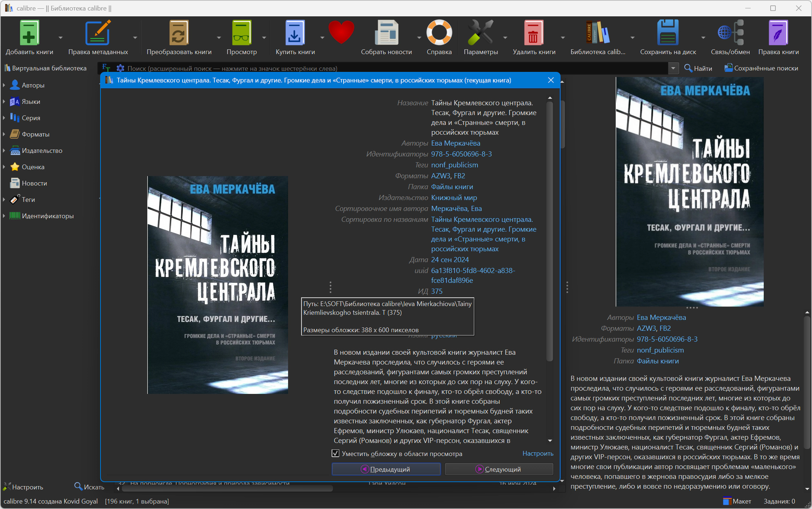Click the Delete books trash icon
812x509 pixels.
tap(534, 33)
